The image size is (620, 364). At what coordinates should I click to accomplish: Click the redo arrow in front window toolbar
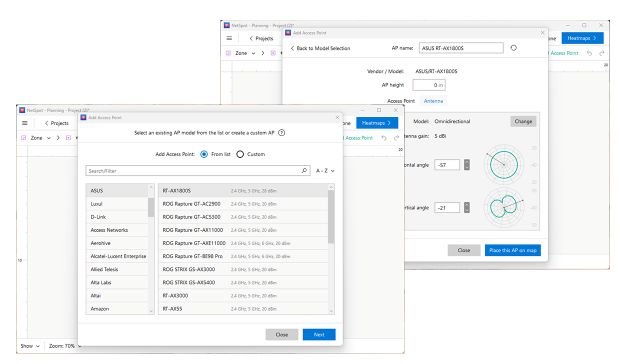click(396, 138)
